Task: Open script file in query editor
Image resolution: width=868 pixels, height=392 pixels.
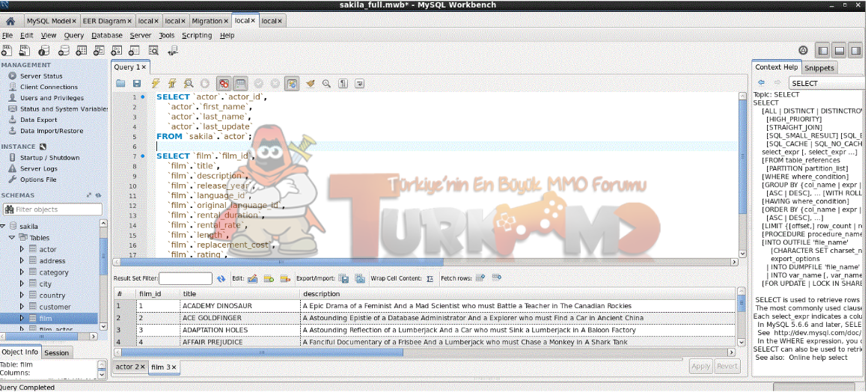Action: click(120, 84)
